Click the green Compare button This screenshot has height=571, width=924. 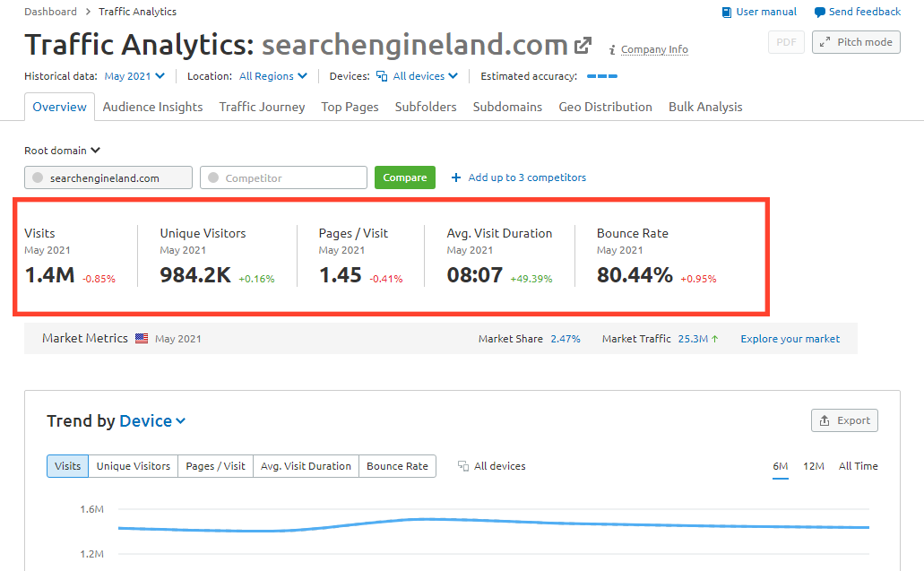[405, 177]
